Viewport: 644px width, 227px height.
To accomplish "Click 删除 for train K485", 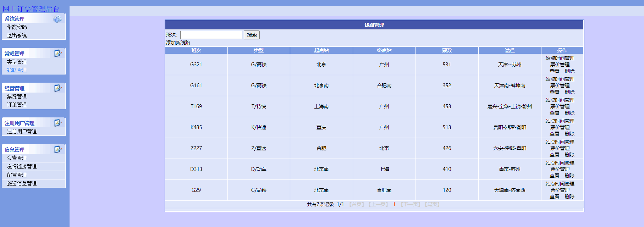I will click(x=570, y=134).
